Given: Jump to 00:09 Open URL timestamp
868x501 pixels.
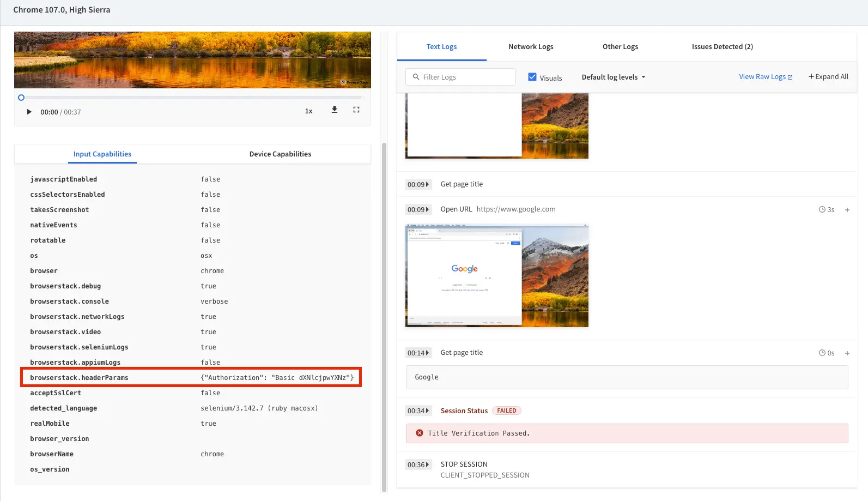Looking at the screenshot, I should tap(418, 209).
